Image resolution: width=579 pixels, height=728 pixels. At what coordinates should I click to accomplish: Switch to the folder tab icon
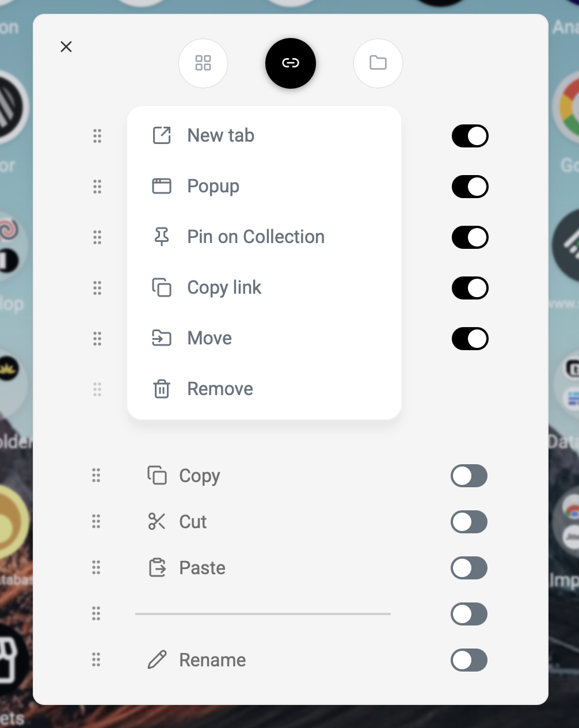coord(378,63)
